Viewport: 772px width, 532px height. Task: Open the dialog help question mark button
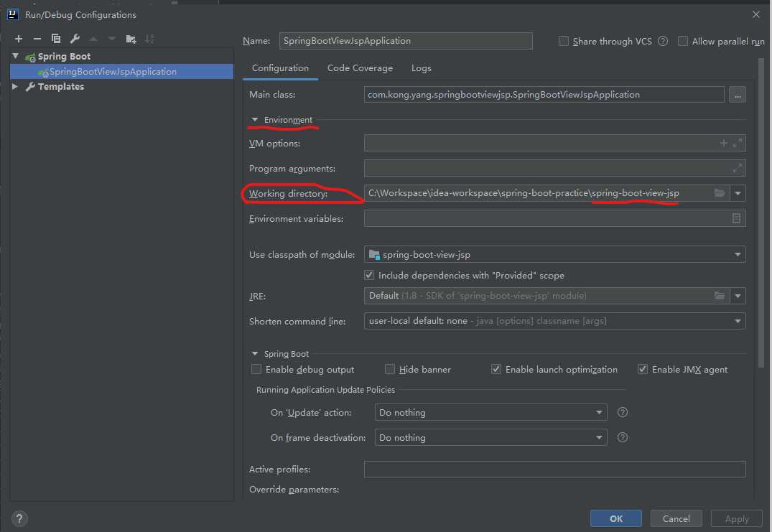[x=19, y=518]
